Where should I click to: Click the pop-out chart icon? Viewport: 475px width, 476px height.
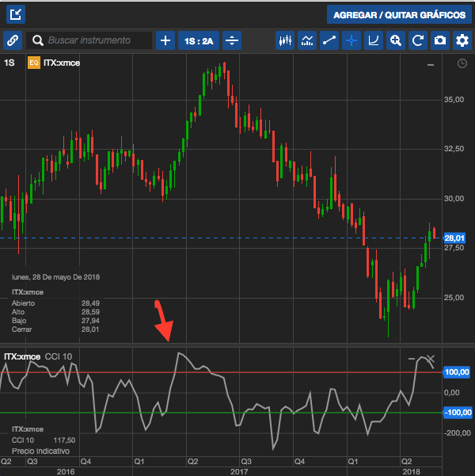[15, 14]
